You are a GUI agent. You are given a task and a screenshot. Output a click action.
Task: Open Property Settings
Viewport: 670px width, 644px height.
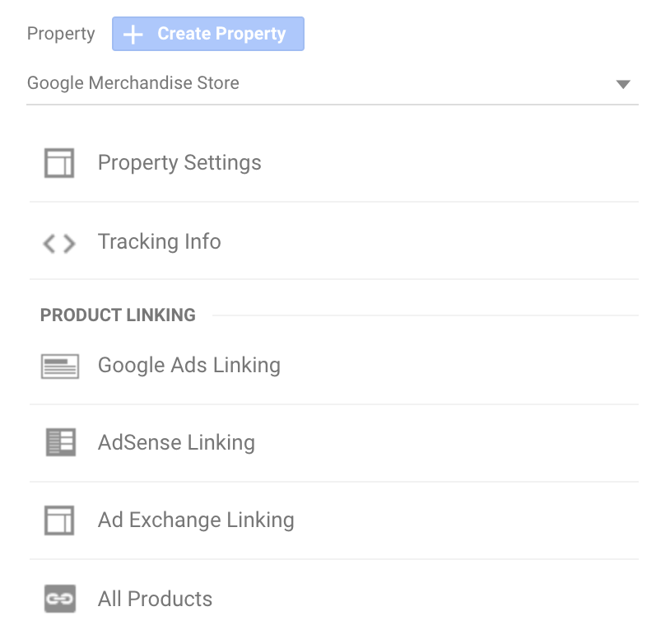coord(179,163)
